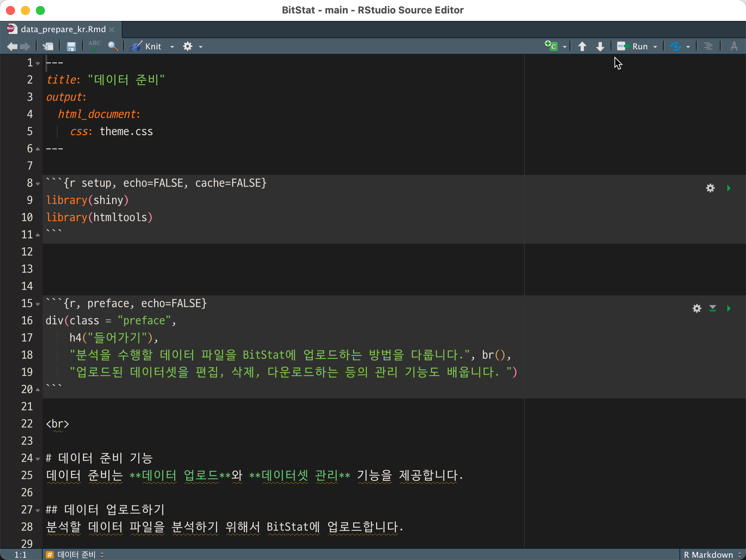Viewport: 746px width, 560px height.
Task: Click line number 13 in gutter
Action: point(27,269)
